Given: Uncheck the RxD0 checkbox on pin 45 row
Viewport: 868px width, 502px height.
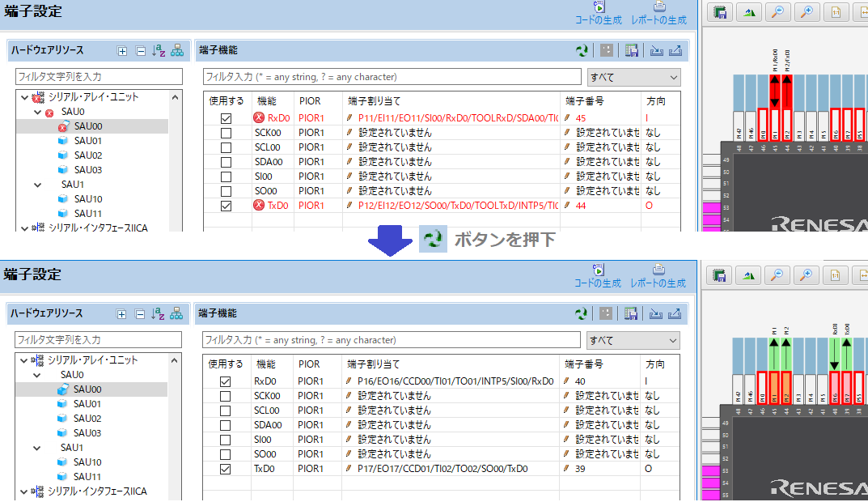Looking at the screenshot, I should click(226, 118).
